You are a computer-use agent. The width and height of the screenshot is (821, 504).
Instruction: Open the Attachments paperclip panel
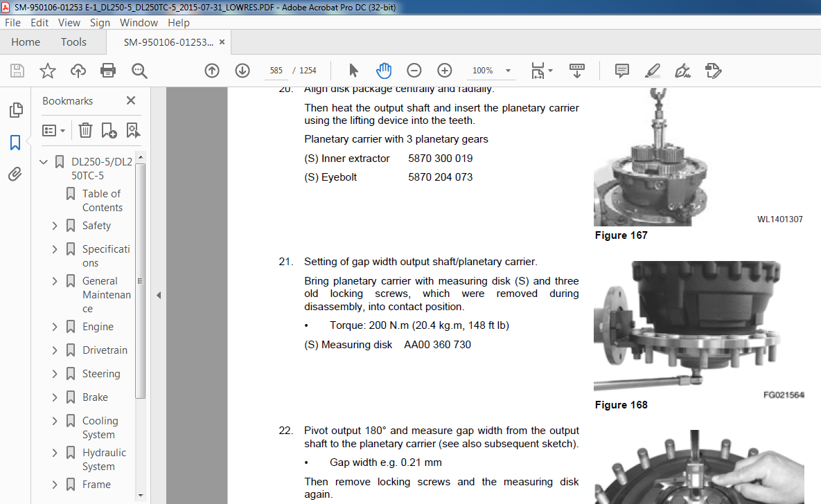[15, 174]
